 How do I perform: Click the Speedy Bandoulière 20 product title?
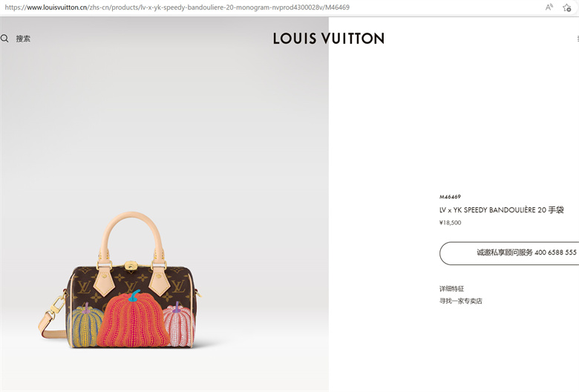(502, 210)
